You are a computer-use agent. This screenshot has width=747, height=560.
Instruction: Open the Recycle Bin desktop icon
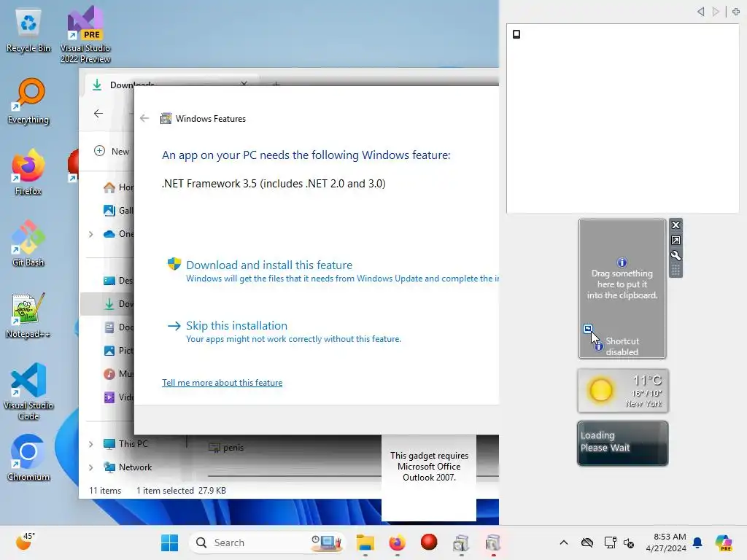[x=28, y=31]
